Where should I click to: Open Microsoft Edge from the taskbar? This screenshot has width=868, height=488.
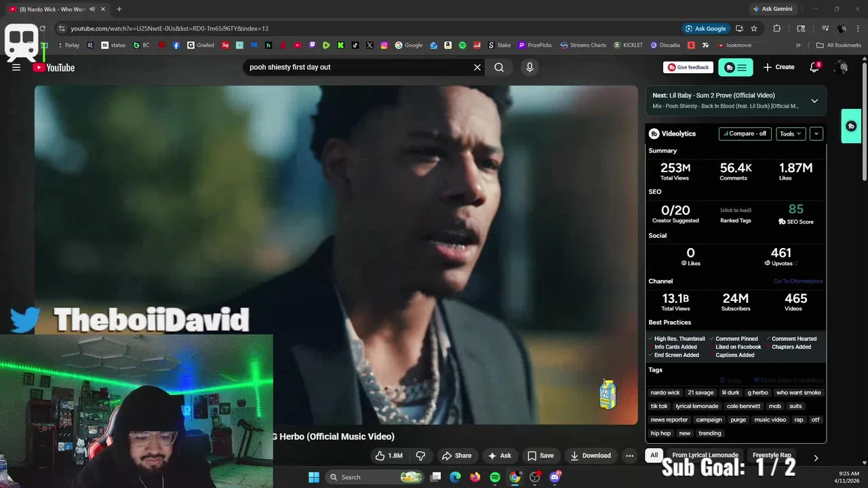pos(456,477)
